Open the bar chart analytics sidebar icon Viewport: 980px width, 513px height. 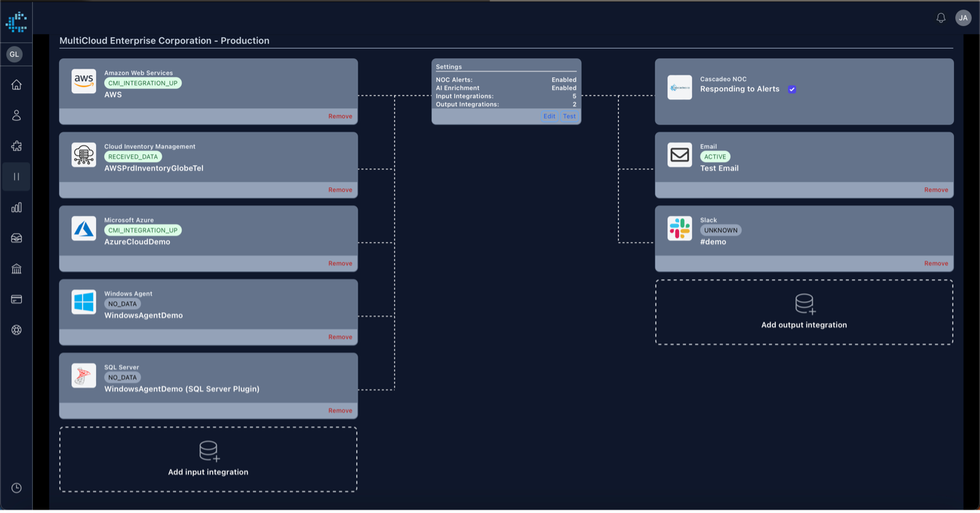click(16, 207)
